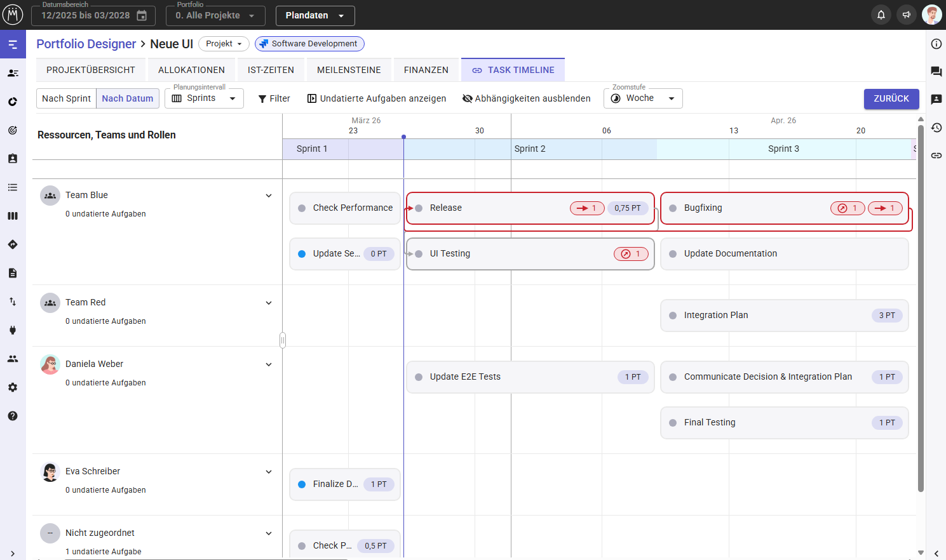
Task: Open the comments icon in right sidebar
Action: (x=936, y=72)
